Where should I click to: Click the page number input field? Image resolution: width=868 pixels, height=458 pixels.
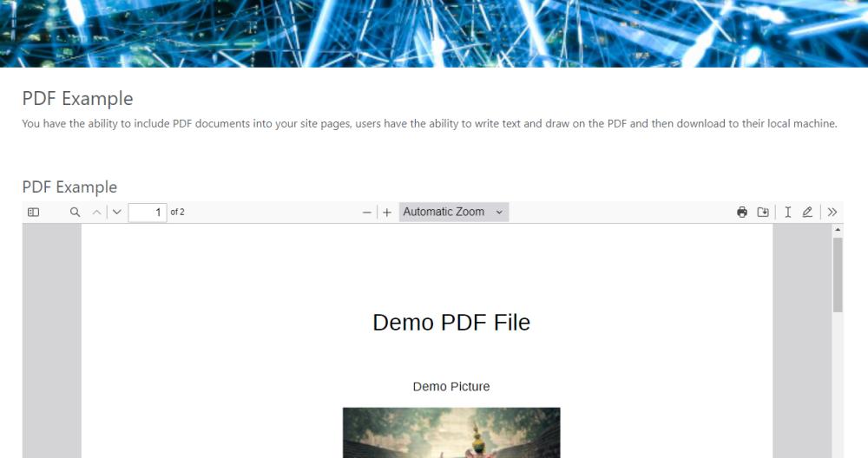pos(148,213)
